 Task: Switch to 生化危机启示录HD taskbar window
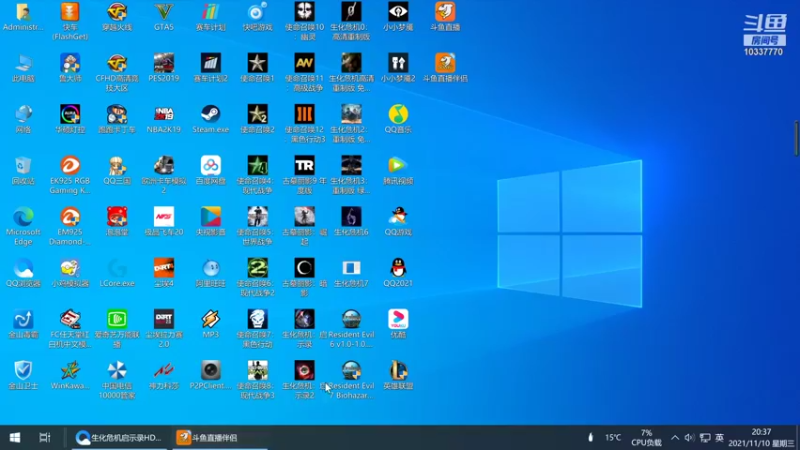click(118, 437)
